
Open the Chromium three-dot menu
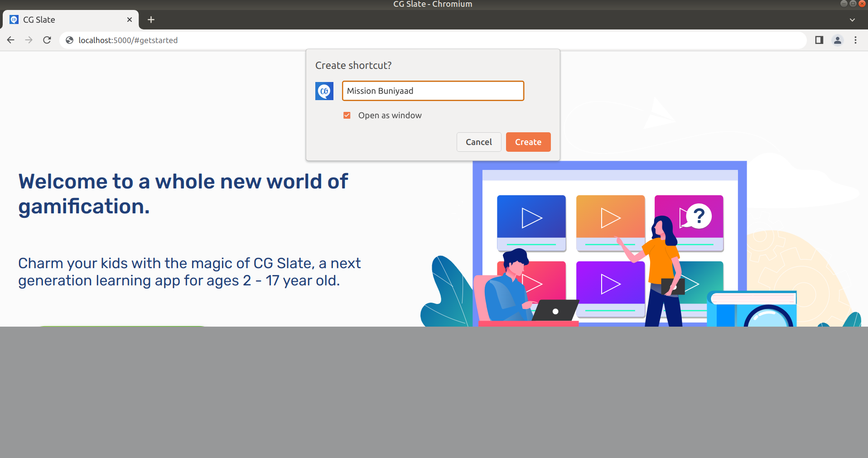(856, 40)
